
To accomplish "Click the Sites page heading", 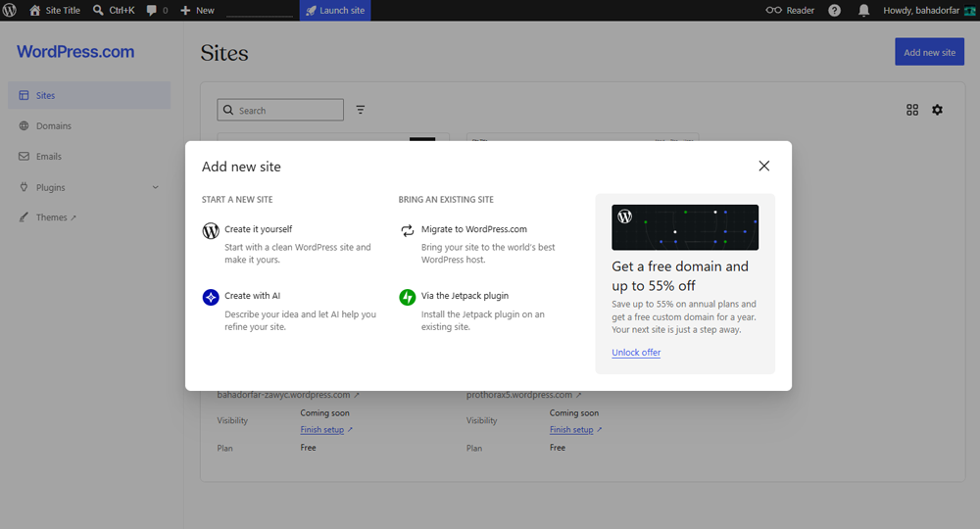I will [x=224, y=53].
